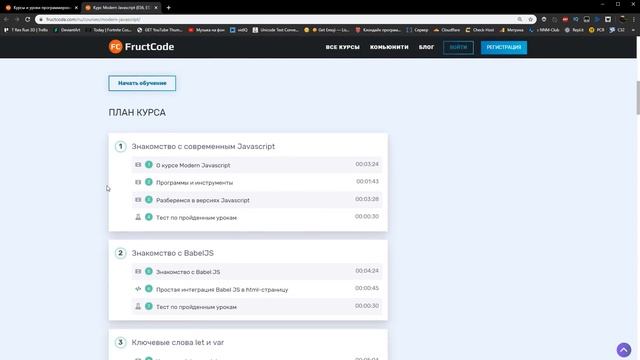Open a new tab with the plus button
640x360 pixels.
[x=168, y=8]
